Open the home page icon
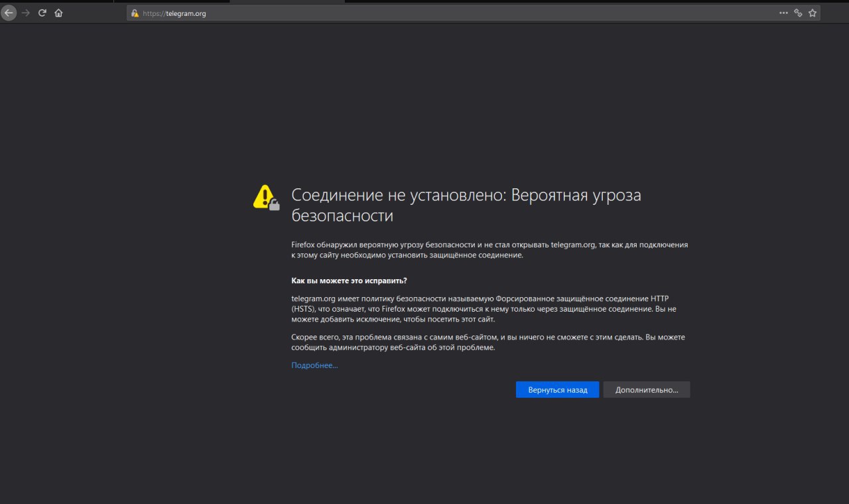This screenshot has height=504, width=849. 59,13
